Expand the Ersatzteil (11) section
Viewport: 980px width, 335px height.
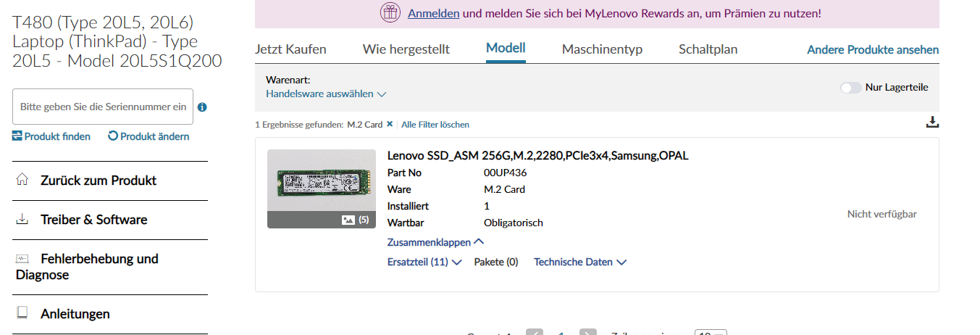pyautogui.click(x=424, y=262)
